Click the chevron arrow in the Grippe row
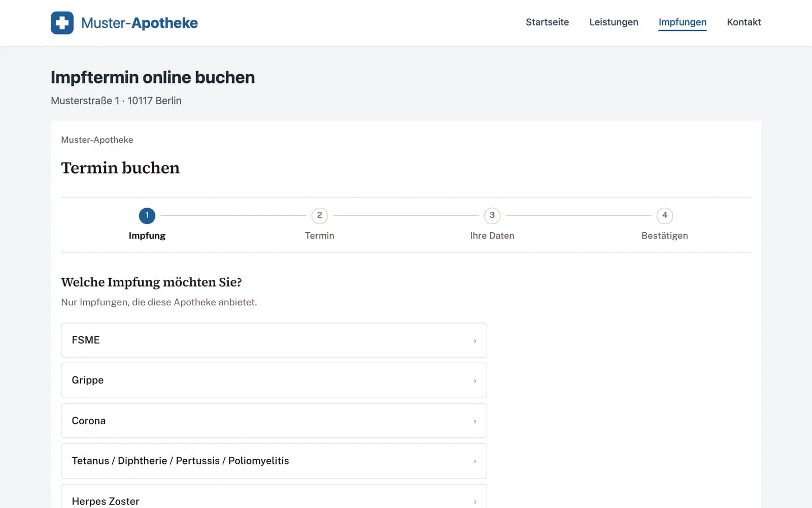 (475, 380)
